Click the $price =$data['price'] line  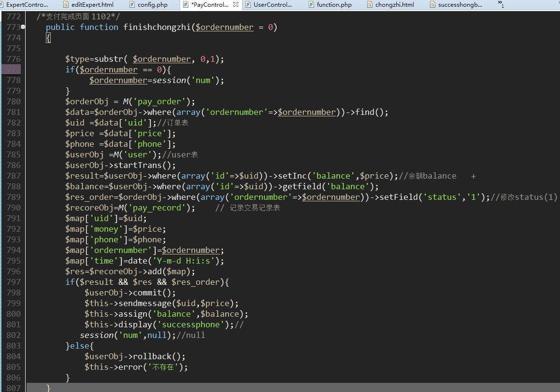[120, 133]
